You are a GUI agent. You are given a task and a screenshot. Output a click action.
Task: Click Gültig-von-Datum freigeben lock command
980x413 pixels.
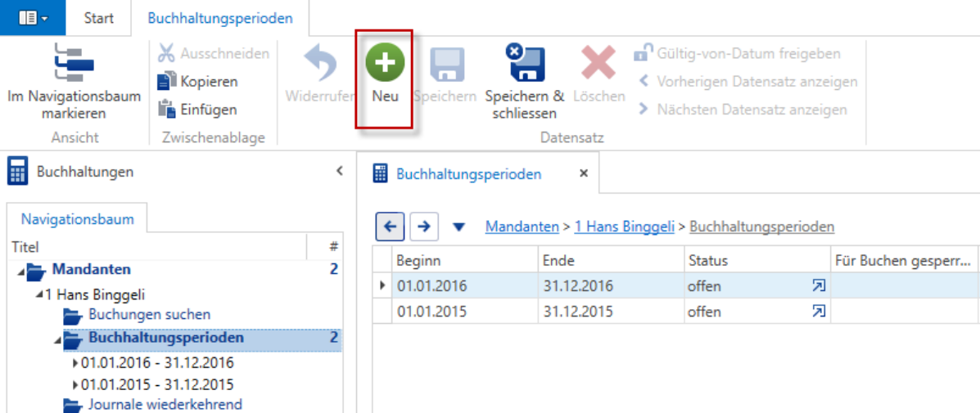coord(738,54)
